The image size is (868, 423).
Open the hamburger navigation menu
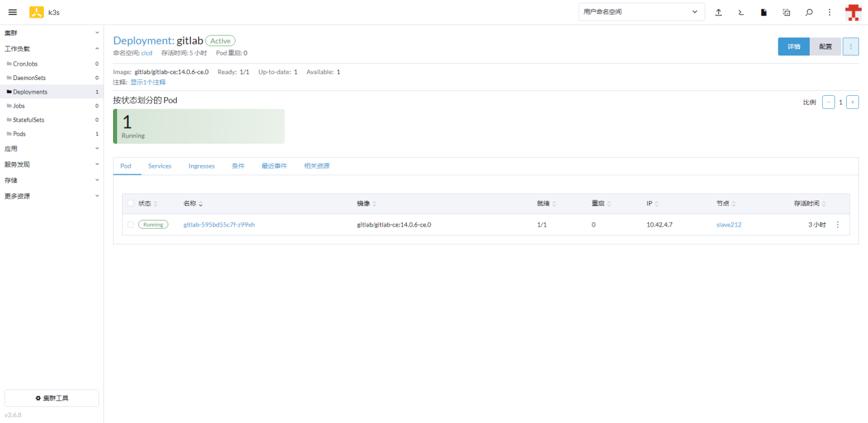click(x=12, y=12)
